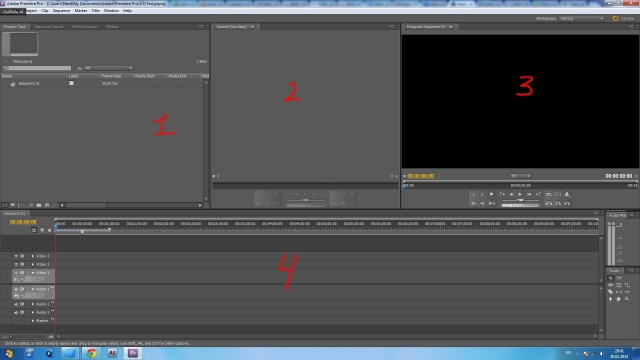Click Find icon in Project panel
This screenshot has width=640, height=360.
point(31,205)
